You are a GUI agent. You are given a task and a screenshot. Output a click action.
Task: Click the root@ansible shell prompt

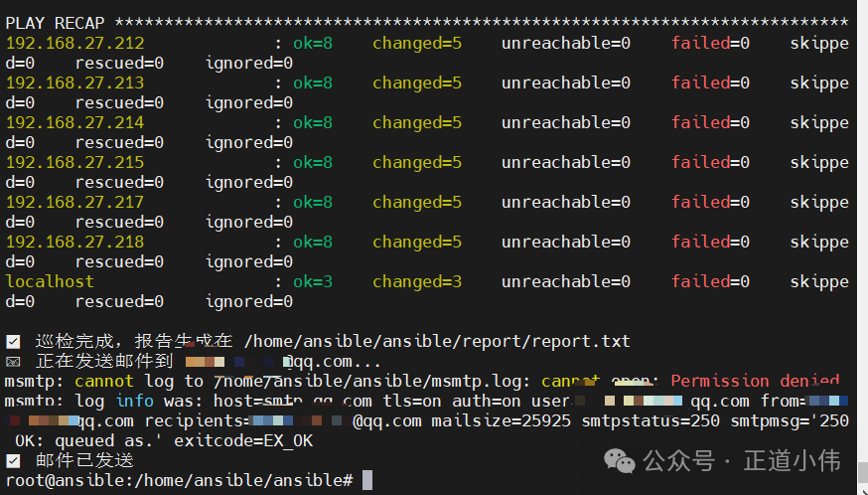pyautogui.click(x=180, y=481)
